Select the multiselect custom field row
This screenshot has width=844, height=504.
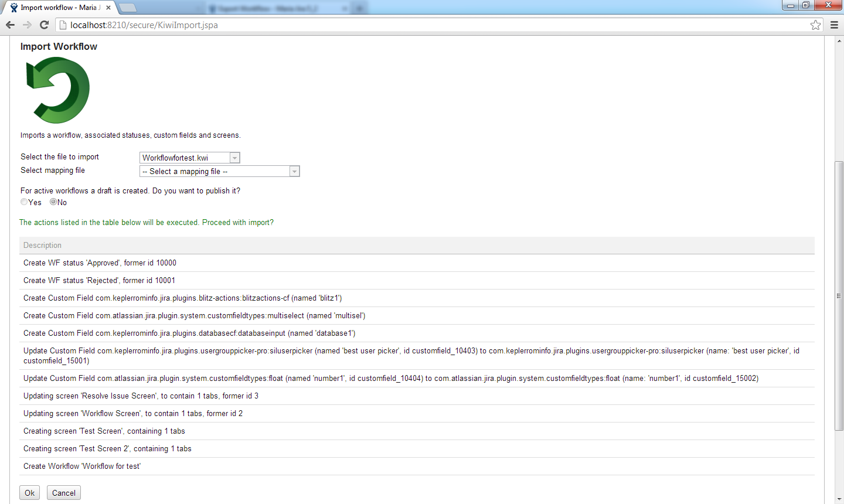[x=417, y=316]
